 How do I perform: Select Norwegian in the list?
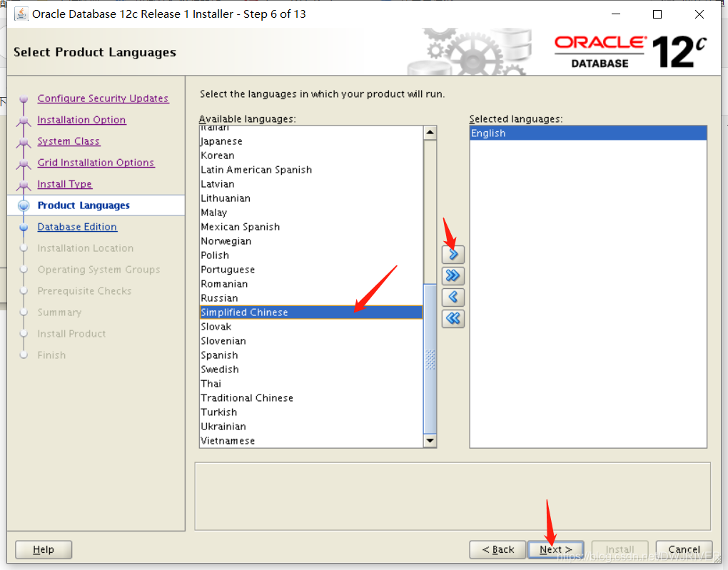311,241
